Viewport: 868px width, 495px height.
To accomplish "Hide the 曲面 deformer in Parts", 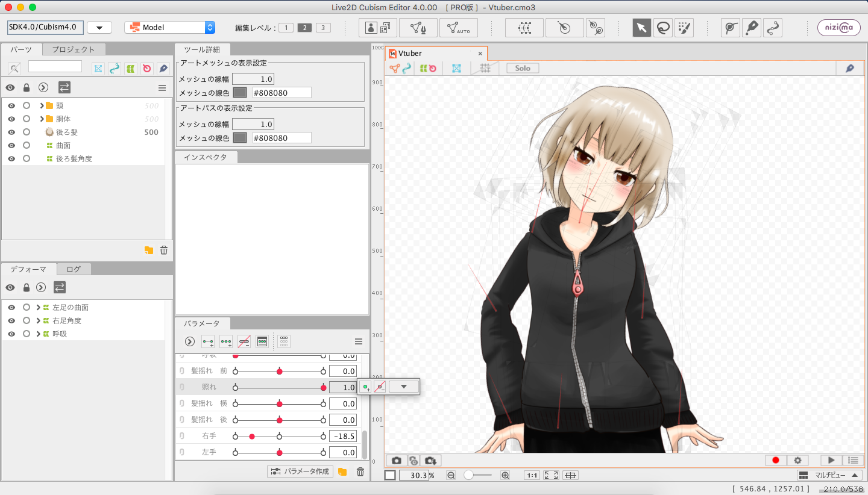I will click(x=11, y=145).
